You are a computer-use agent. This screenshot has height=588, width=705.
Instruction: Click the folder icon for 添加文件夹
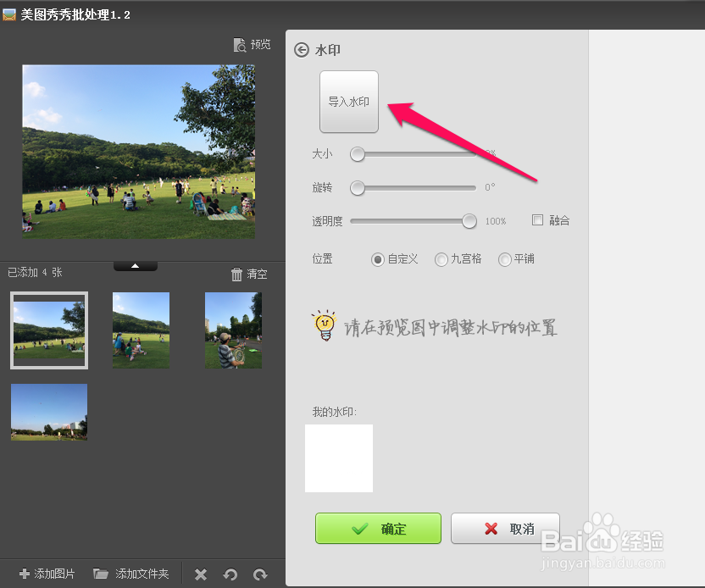(101, 574)
